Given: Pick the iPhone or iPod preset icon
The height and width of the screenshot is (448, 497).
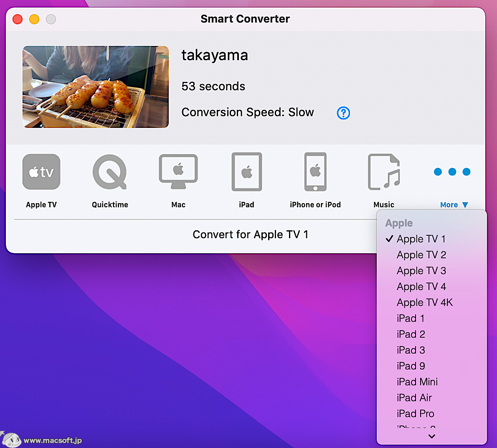Looking at the screenshot, I should 315,171.
